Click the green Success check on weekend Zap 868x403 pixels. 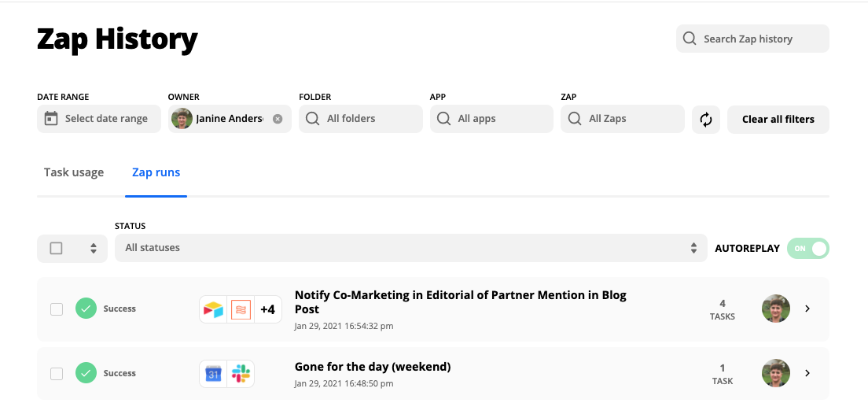click(86, 374)
